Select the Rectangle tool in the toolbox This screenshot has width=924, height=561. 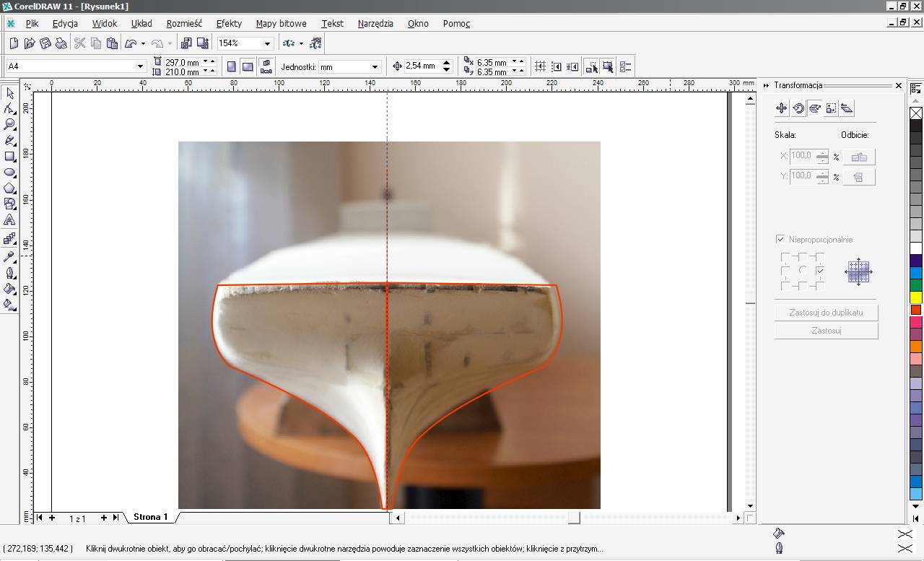pyautogui.click(x=9, y=156)
